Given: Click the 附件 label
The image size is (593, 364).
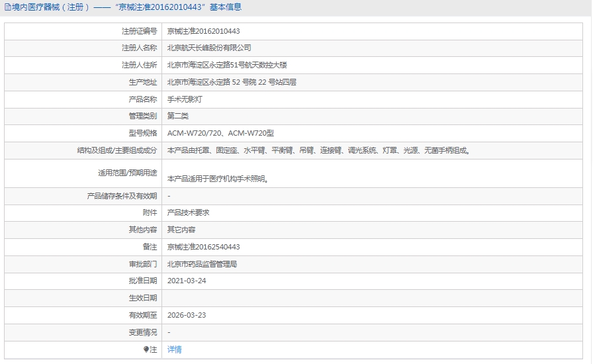Looking at the screenshot, I should pos(150,212).
